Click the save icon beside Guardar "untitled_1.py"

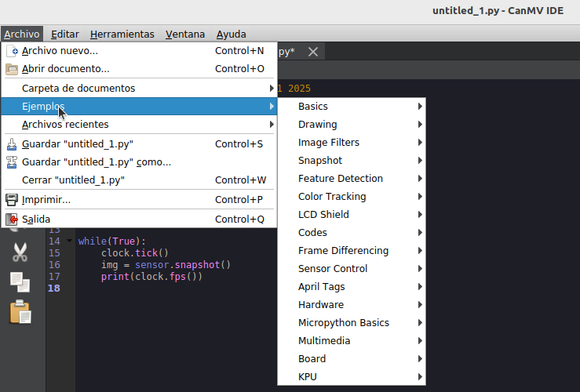12,144
